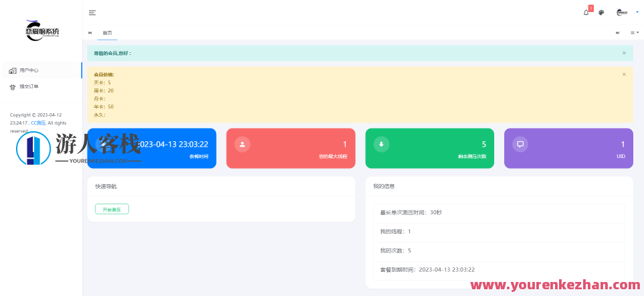The height and width of the screenshot is (296, 644).
Task: Click the site logo in the sidebar
Action: tap(42, 31)
